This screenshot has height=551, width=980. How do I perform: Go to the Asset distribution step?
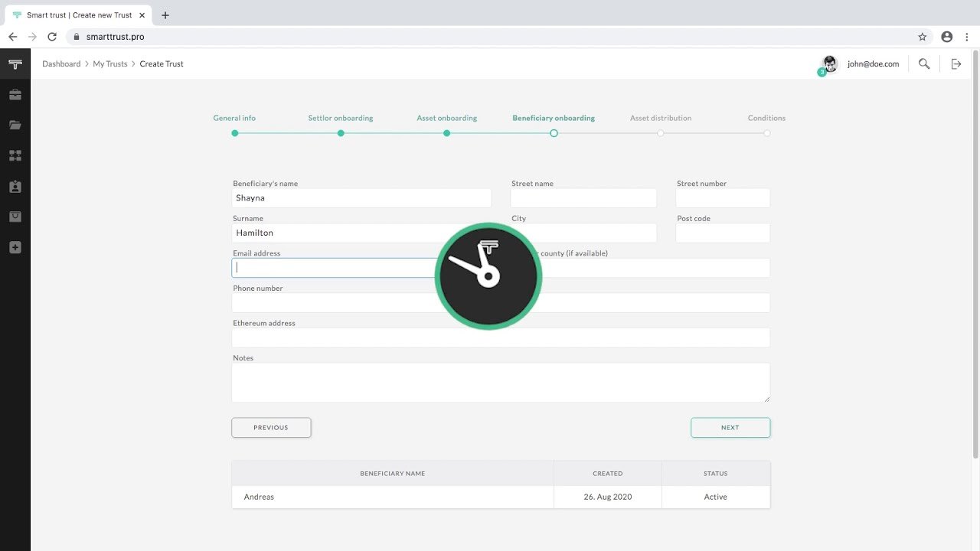point(660,118)
